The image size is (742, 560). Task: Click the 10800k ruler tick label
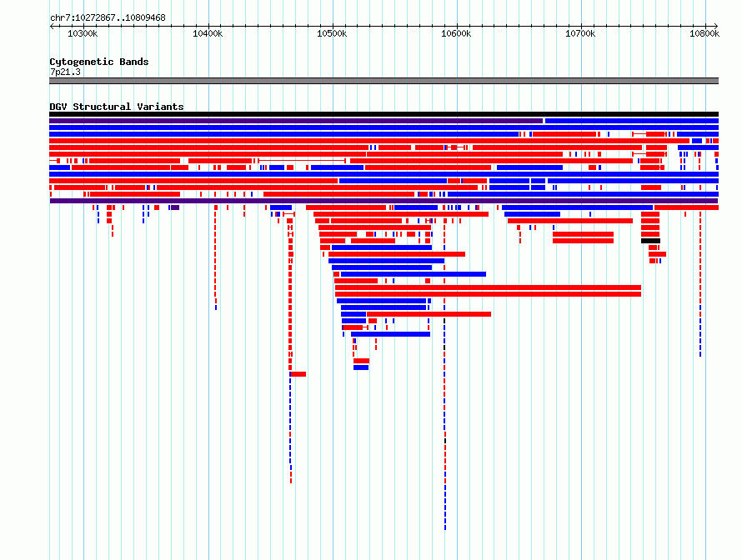[x=704, y=33]
